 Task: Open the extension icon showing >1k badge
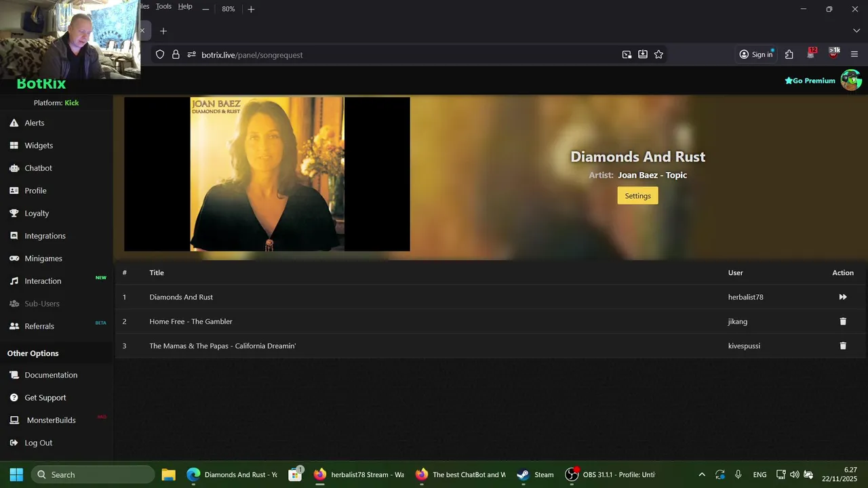(833, 54)
